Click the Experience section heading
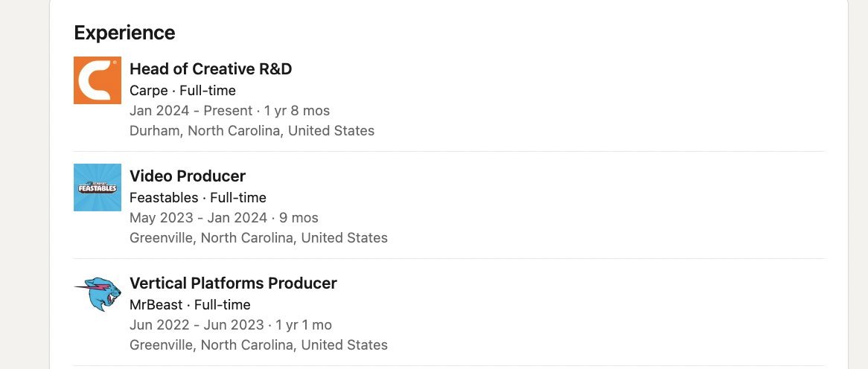Viewport: 868px width, 369px height. (x=124, y=33)
